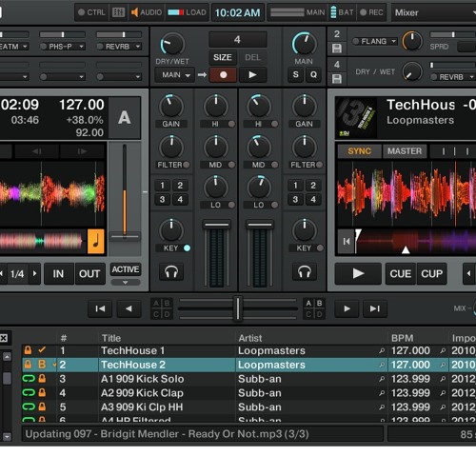
Task: Click the magnifier icon next to Loopmasters in row 1
Action: click(x=382, y=350)
